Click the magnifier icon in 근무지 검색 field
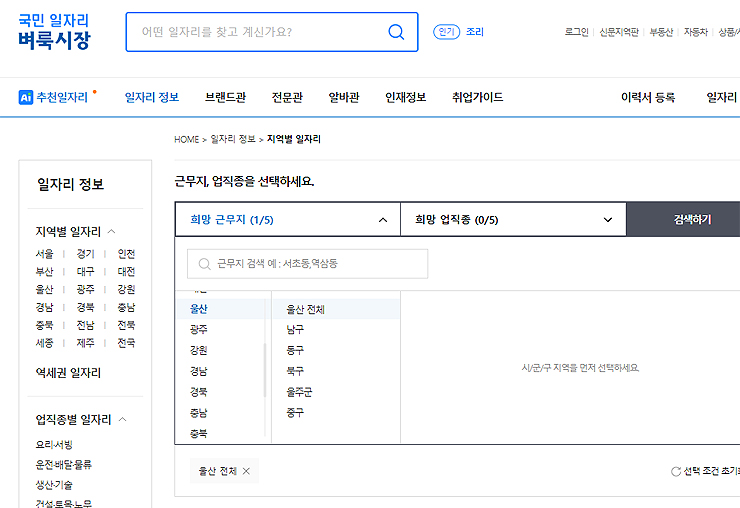This screenshot has height=508, width=740. (204, 264)
